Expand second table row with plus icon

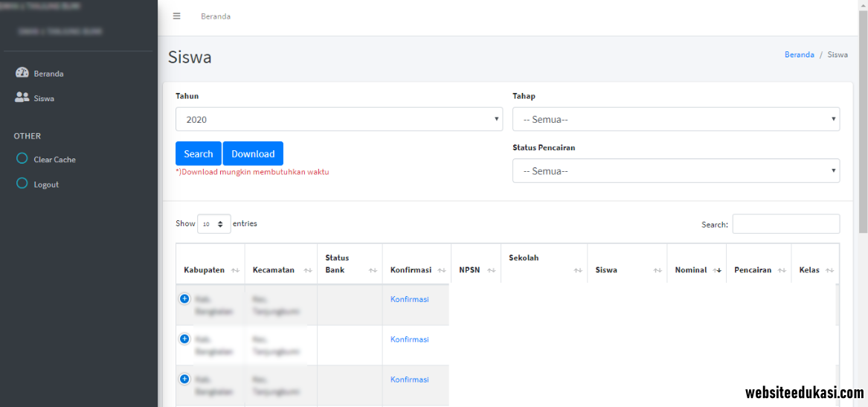tap(184, 339)
